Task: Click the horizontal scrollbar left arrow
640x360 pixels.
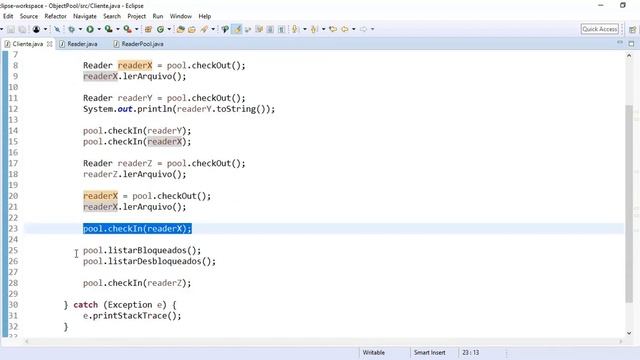Action: tap(27, 341)
